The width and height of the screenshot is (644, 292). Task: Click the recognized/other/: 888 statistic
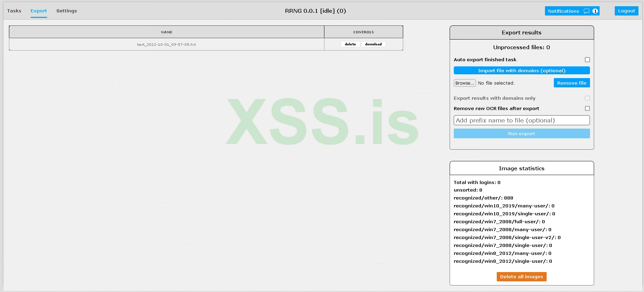(483, 198)
